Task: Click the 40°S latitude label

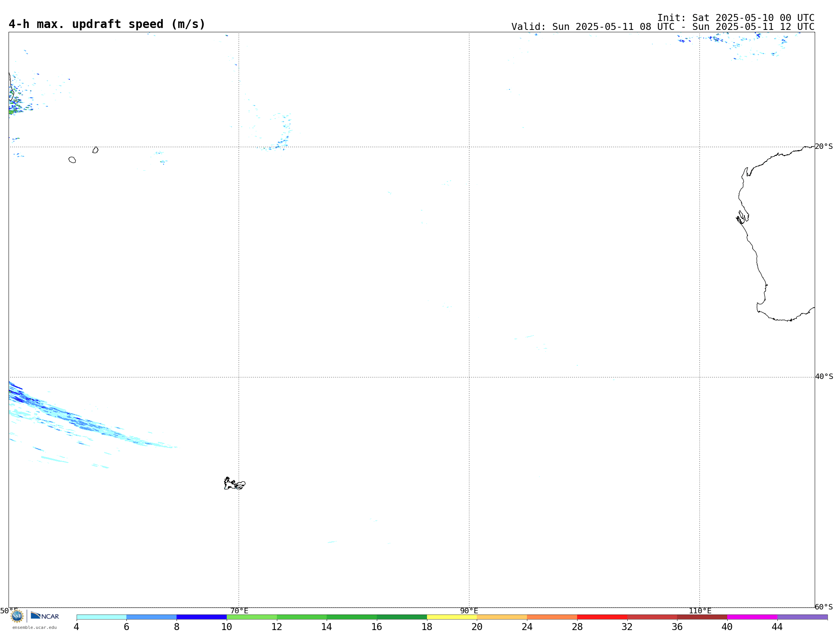Action: tap(824, 376)
